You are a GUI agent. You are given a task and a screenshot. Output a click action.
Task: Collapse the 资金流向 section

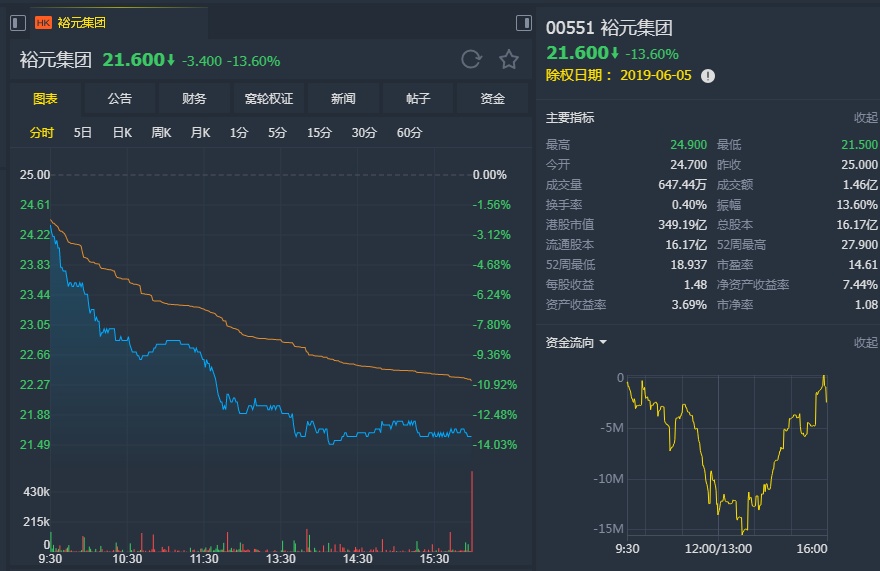(x=865, y=343)
